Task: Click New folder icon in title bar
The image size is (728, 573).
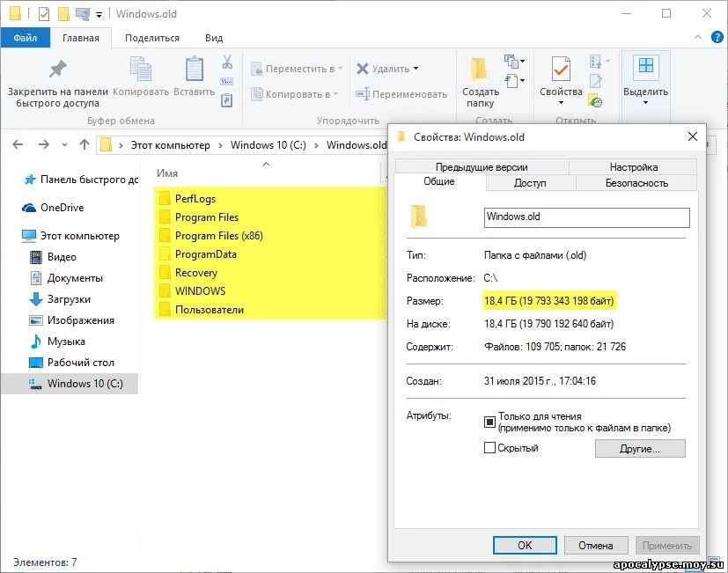Action: [x=63, y=14]
